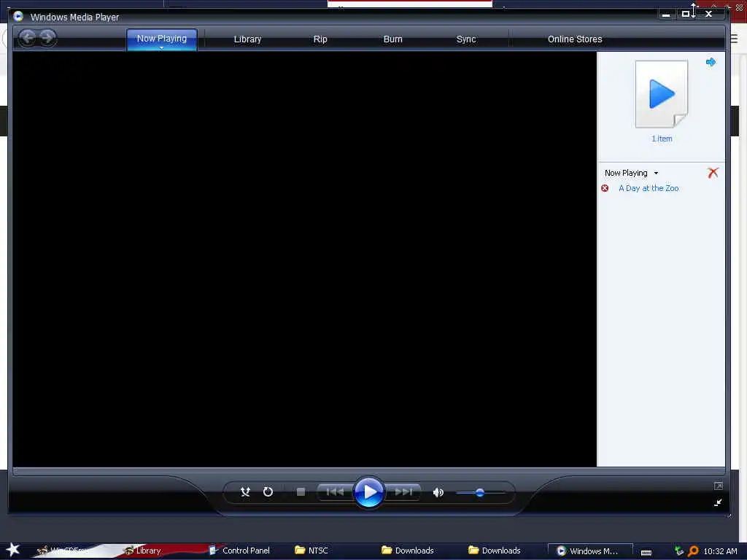Select 'A Day at the Zoo' playlist item
747x560 pixels.
point(649,188)
